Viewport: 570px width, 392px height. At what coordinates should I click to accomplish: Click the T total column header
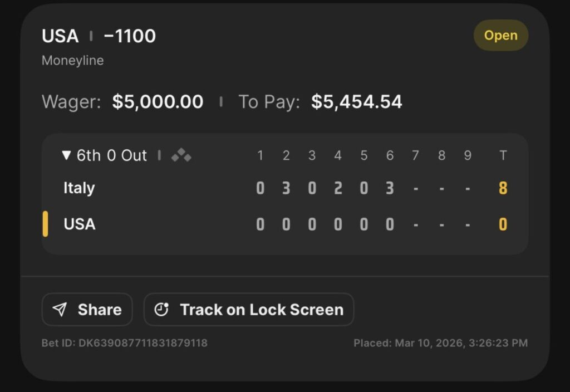[503, 155]
